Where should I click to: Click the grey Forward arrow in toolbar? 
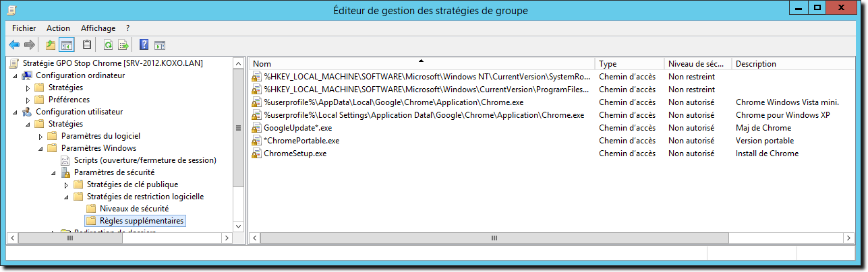[x=29, y=45]
